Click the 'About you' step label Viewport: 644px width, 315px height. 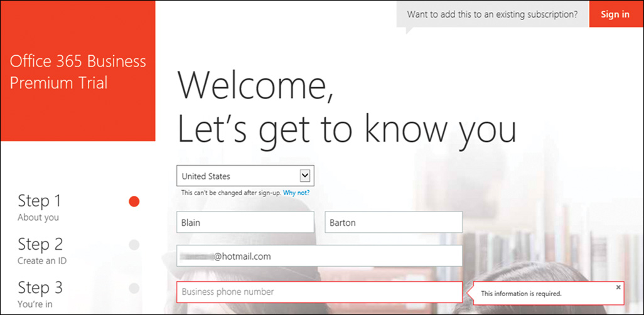click(38, 218)
